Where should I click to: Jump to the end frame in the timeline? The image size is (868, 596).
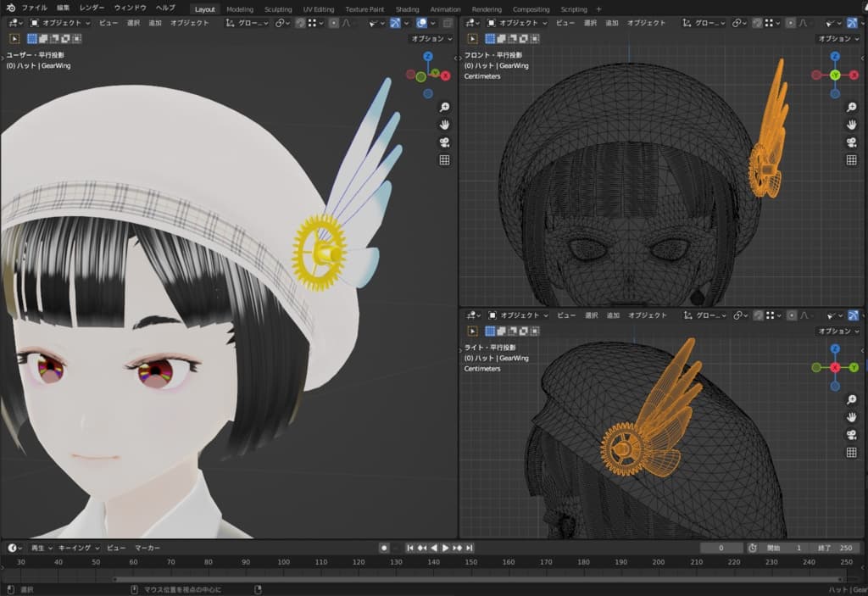470,549
